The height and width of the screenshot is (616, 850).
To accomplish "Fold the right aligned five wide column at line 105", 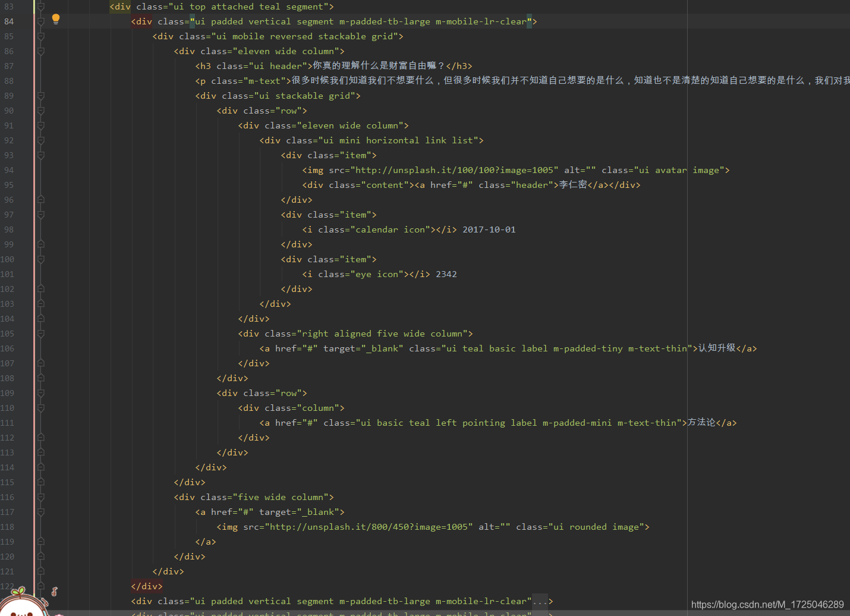I will (x=41, y=334).
